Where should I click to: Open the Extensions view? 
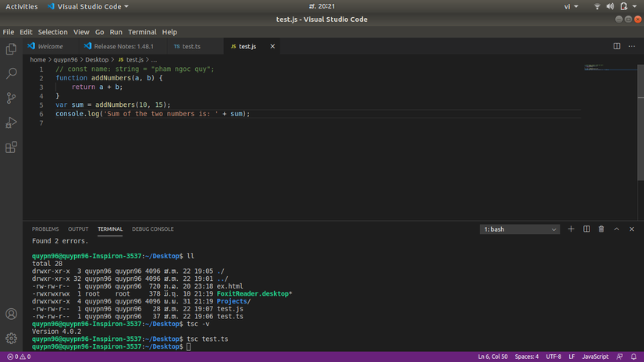11,147
